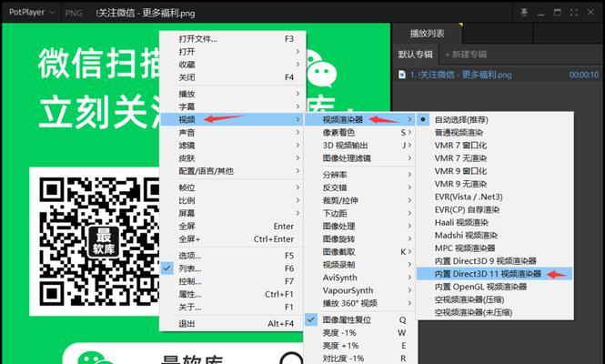Image resolution: width=605 pixels, height=364 pixels.
Task: Select VMR 9 无渲染 renderer
Action: [x=495, y=184]
